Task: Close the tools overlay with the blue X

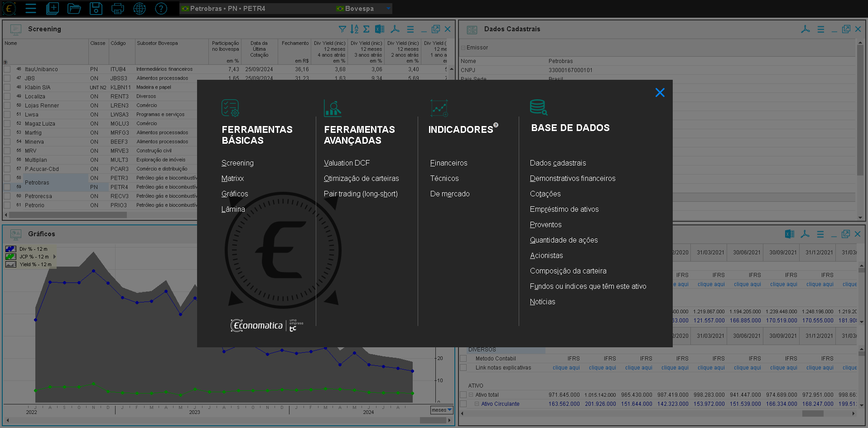Action: point(660,92)
